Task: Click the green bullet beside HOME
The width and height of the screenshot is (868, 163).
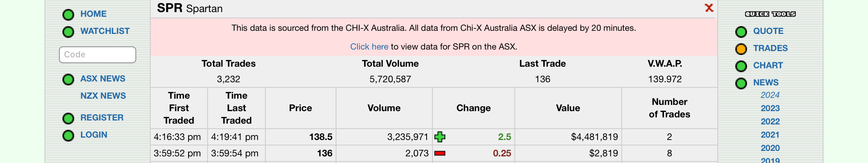Action: (x=68, y=15)
